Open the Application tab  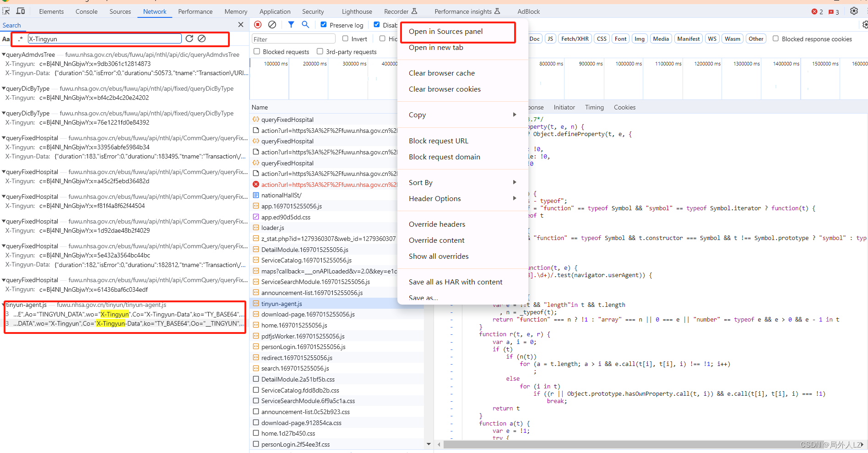(x=275, y=11)
